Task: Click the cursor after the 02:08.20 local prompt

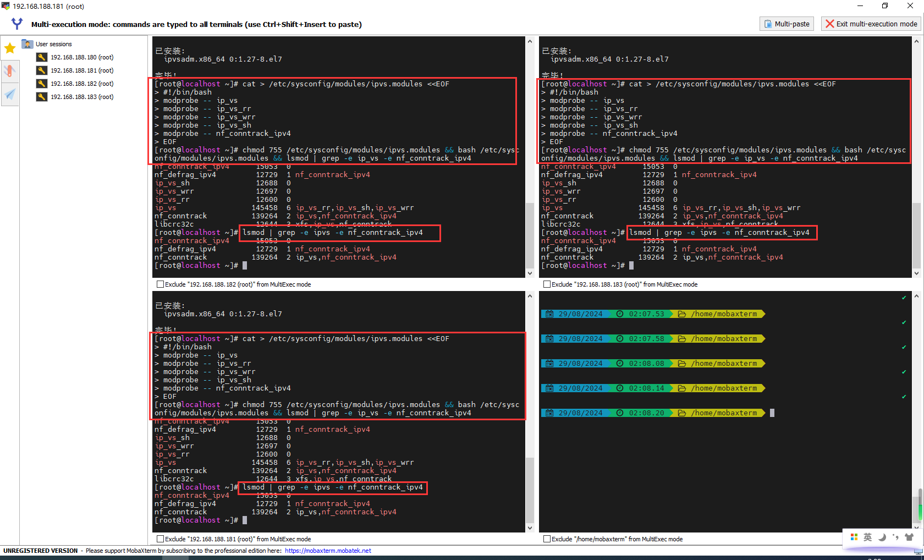Action: click(x=772, y=413)
